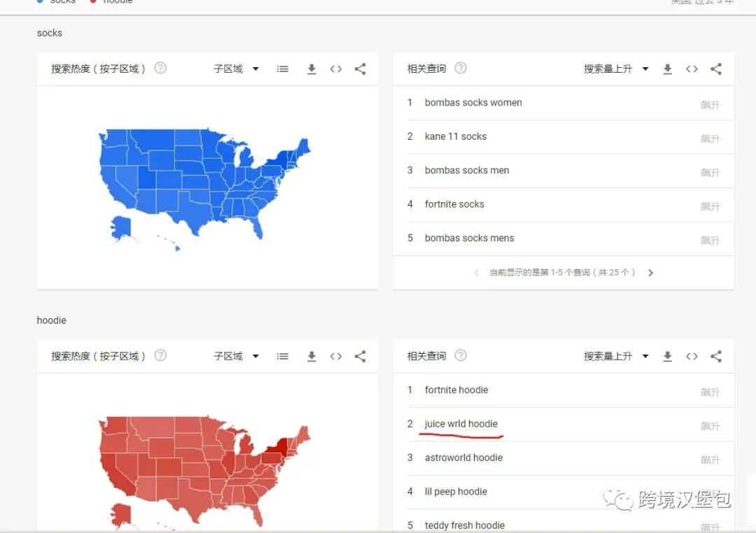Switch hoodie map to list view
Image resolution: width=756 pixels, height=533 pixels.
282,356
